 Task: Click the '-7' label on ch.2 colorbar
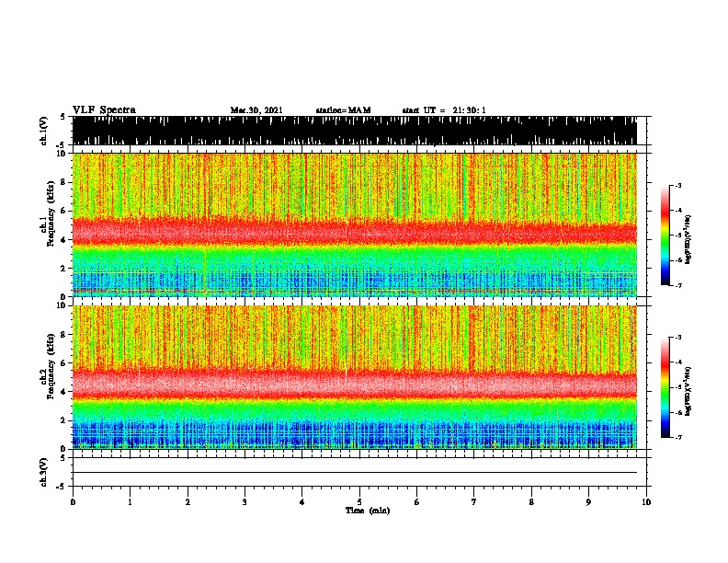pyautogui.click(x=677, y=438)
